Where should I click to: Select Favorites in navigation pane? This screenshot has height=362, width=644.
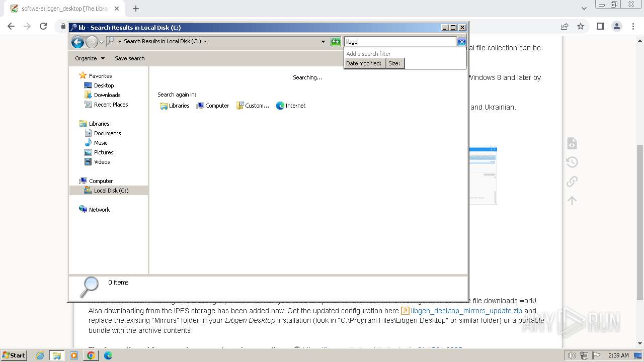[100, 76]
